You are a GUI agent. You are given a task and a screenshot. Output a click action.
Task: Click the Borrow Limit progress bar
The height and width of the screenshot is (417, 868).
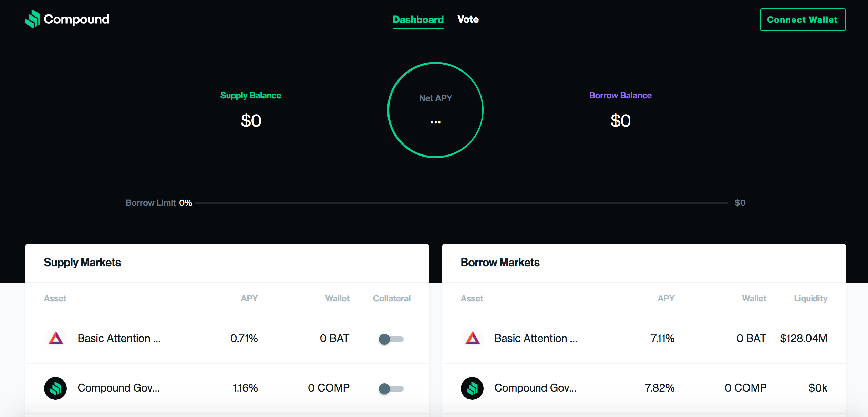tap(462, 203)
